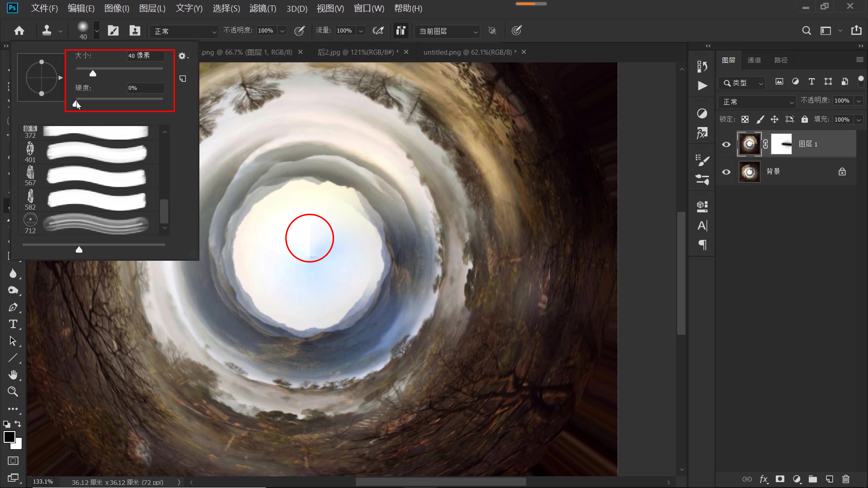Open the blend mode 正常 dropdown in options bar
Viewport: 868px width, 488px height.
184,31
